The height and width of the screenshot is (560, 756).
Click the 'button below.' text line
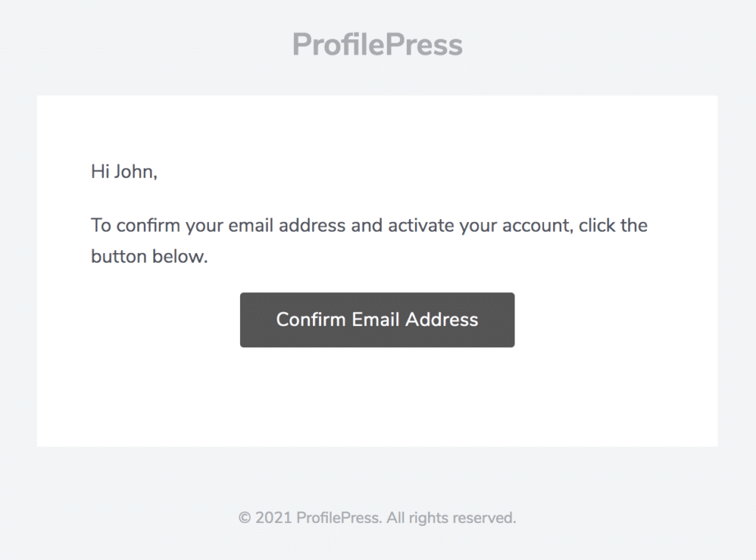click(149, 256)
